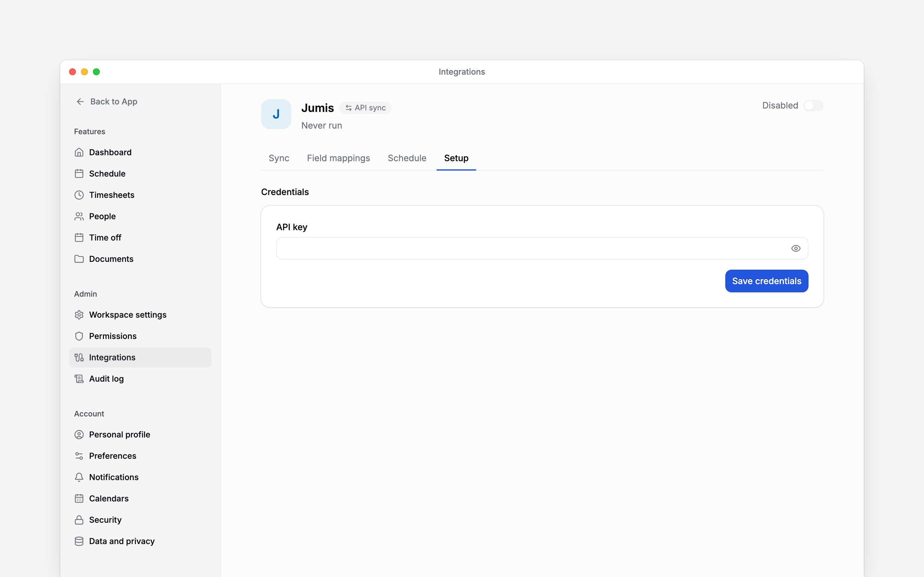Click the Dashboard home icon
Viewport: 924px width, 577px height.
79,152
